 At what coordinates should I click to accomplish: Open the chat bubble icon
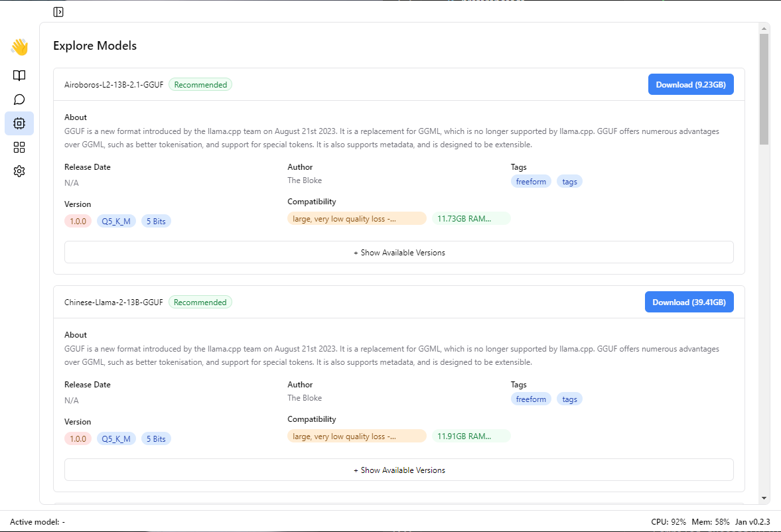19,100
